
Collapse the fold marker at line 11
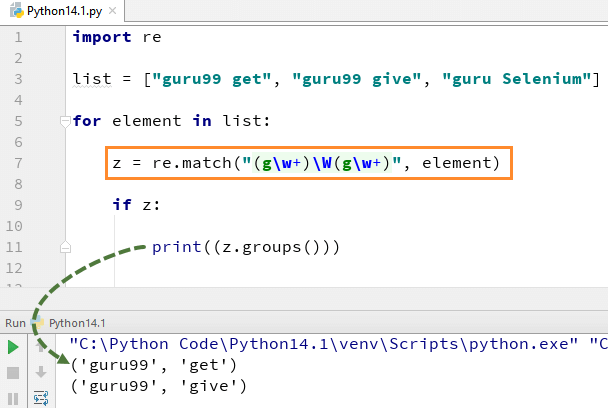[66, 246]
